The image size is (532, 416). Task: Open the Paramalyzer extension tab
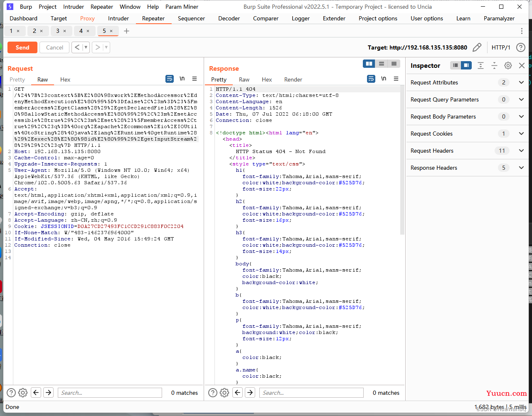click(499, 18)
